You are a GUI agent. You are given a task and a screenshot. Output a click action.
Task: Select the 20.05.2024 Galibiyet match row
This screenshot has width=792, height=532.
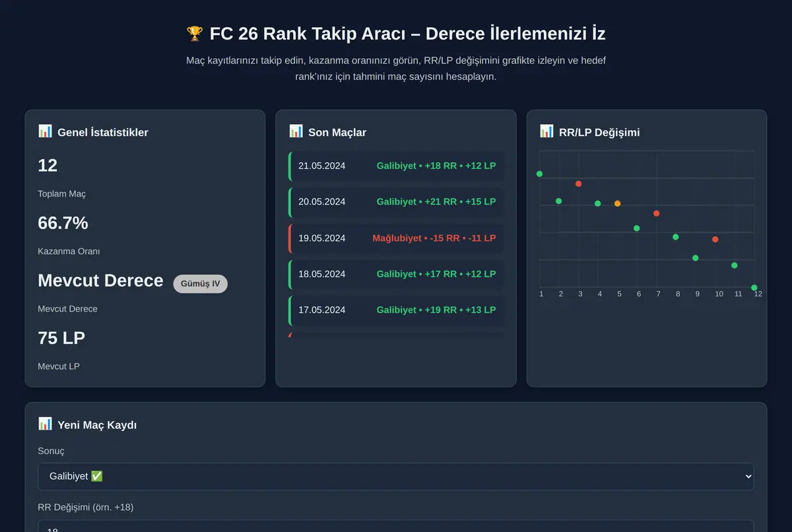(396, 202)
